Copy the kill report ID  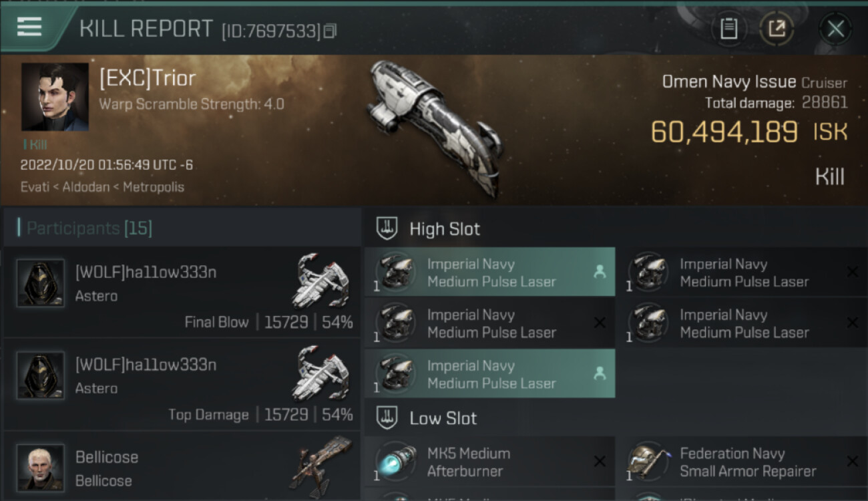[x=330, y=31]
